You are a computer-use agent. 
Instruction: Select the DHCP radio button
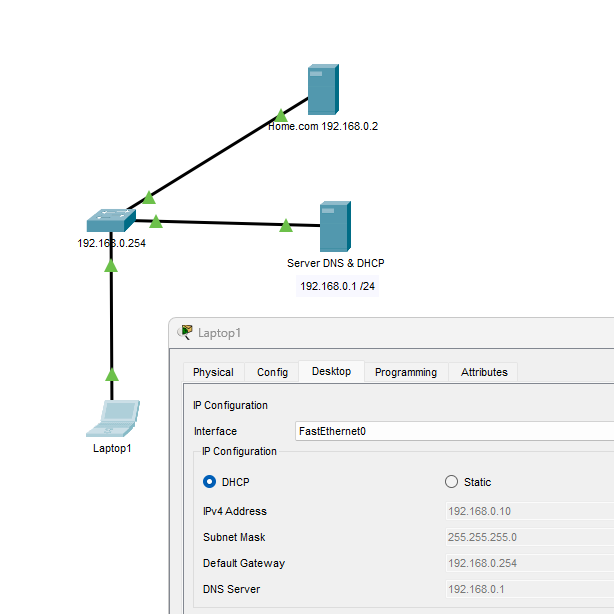(x=210, y=482)
